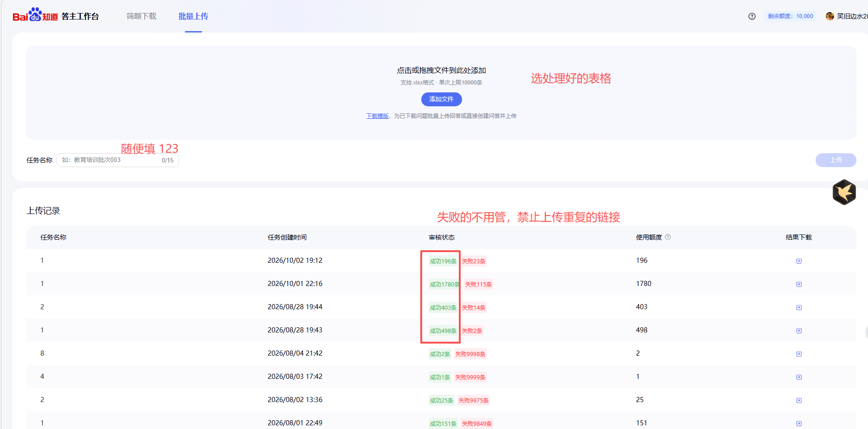Download result for 2026/08/01 22:49 task
868x429 pixels.
coord(799,423)
